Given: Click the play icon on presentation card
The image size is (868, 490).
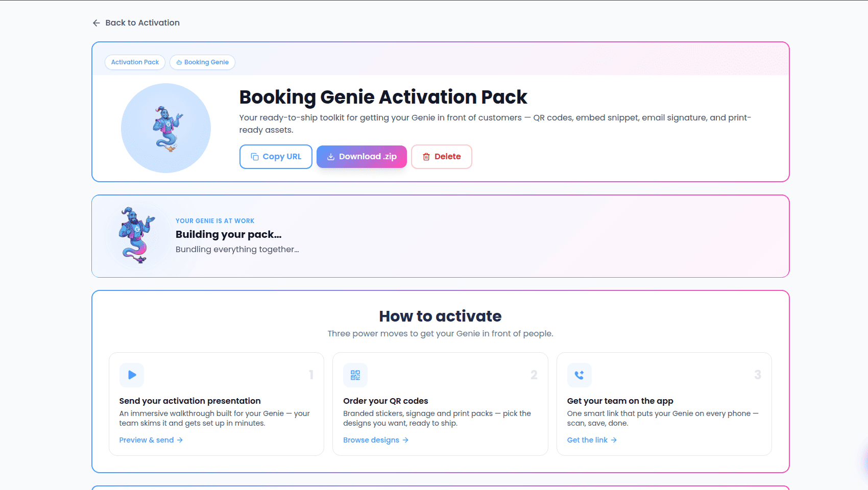Looking at the screenshot, I should 132,375.
